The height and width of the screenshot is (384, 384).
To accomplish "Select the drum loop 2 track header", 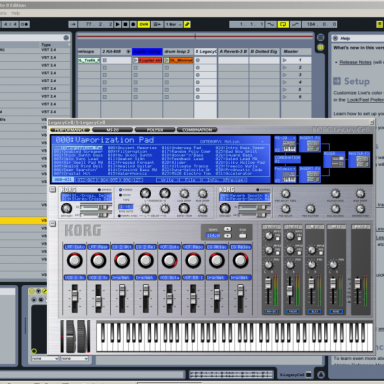I will pos(178,52).
